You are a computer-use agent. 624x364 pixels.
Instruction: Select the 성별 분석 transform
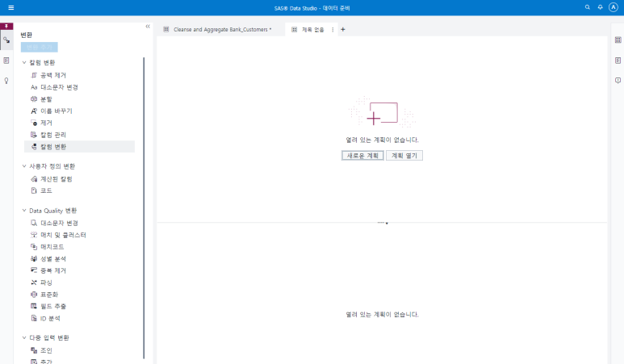(x=80, y=259)
